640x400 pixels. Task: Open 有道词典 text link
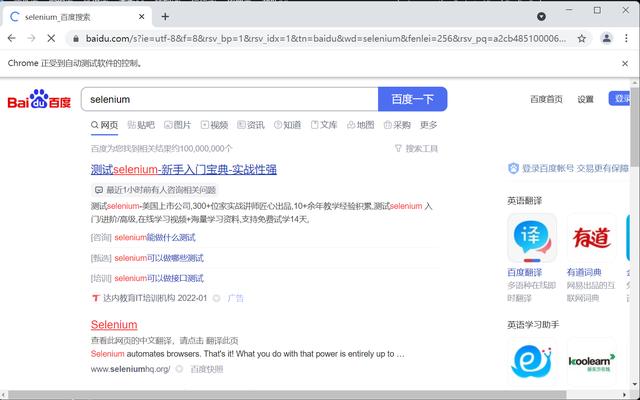tap(584, 273)
